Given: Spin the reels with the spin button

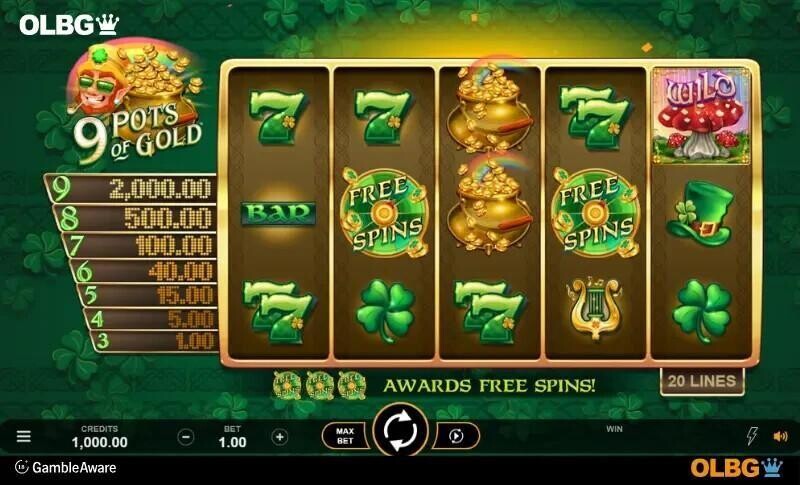Looking at the screenshot, I should click(401, 431).
